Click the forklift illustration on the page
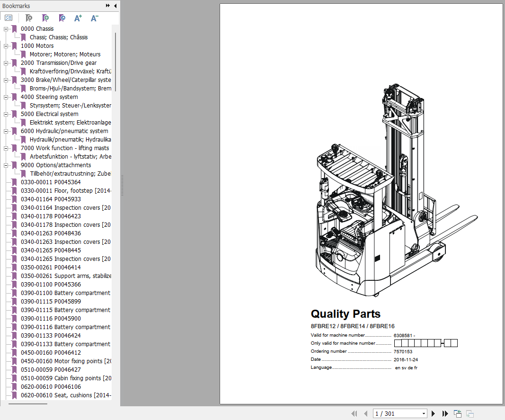 pos(396,190)
